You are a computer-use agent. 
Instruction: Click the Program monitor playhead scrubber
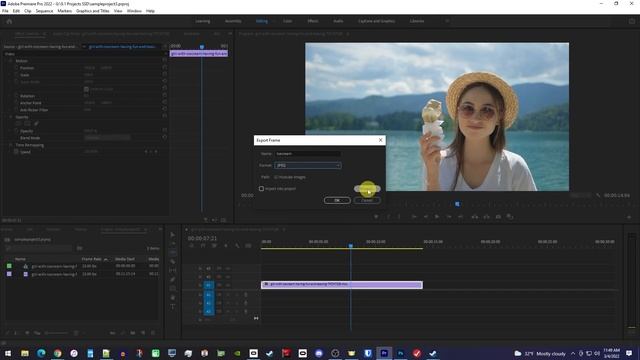coord(457,204)
